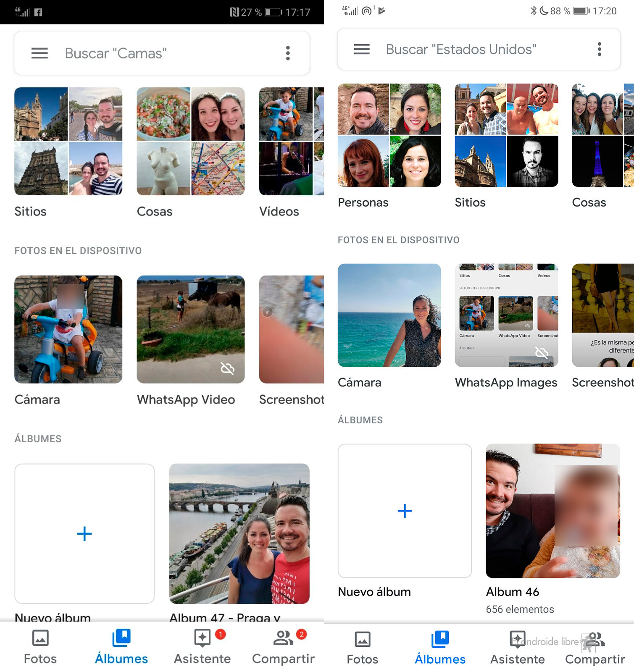Open Album 46 with 656 elementos

click(552, 511)
